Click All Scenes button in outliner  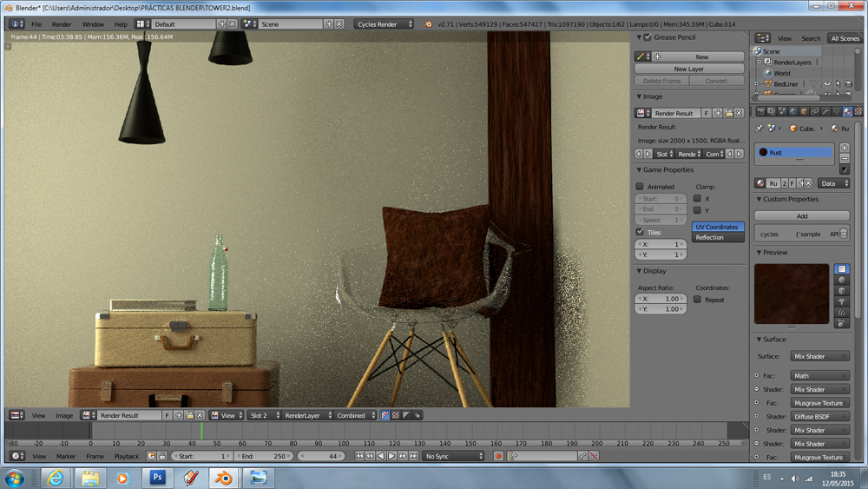tap(845, 38)
